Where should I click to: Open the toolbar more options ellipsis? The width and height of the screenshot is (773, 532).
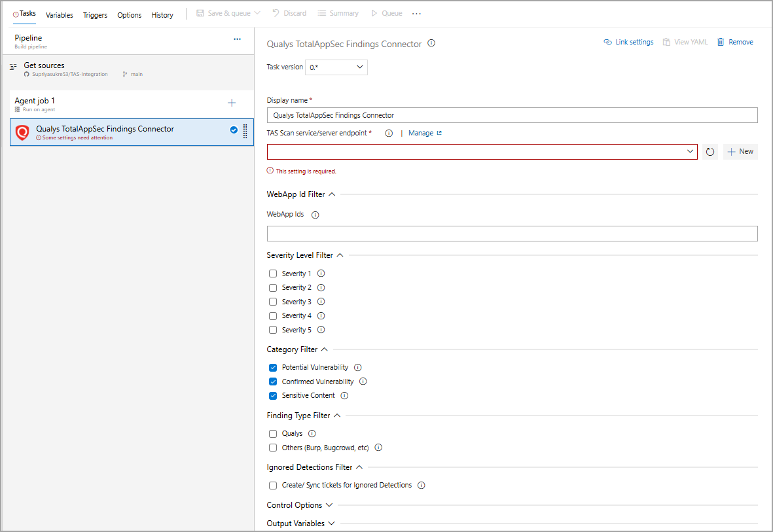pyautogui.click(x=416, y=14)
